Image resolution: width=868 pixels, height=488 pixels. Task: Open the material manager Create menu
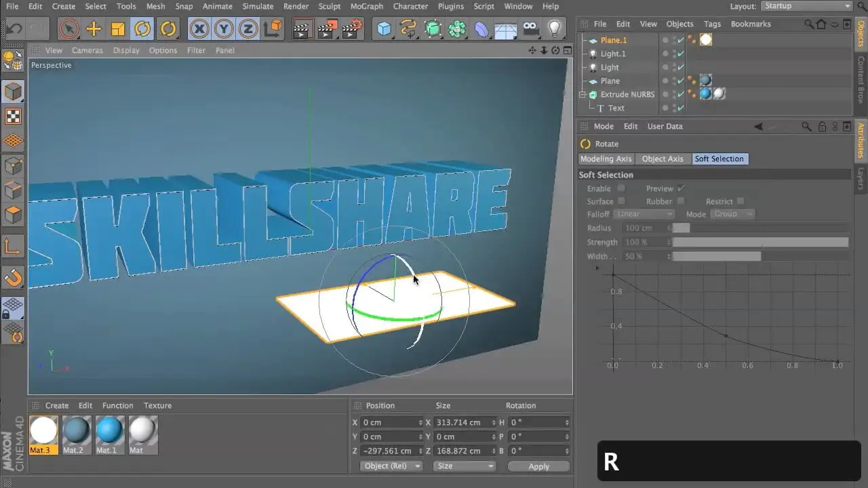pos(57,405)
